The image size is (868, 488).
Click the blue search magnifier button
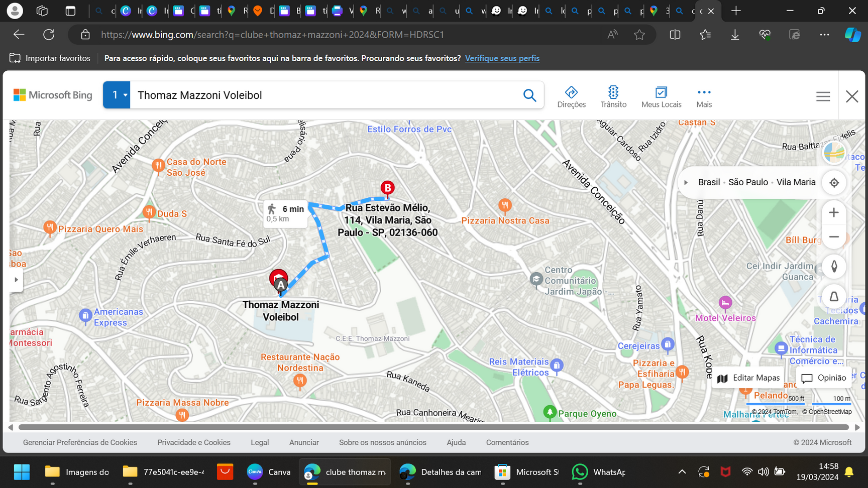tap(529, 95)
